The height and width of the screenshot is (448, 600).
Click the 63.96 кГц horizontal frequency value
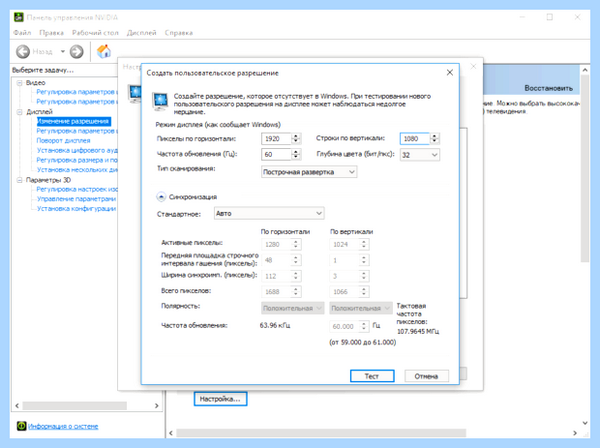click(x=275, y=326)
